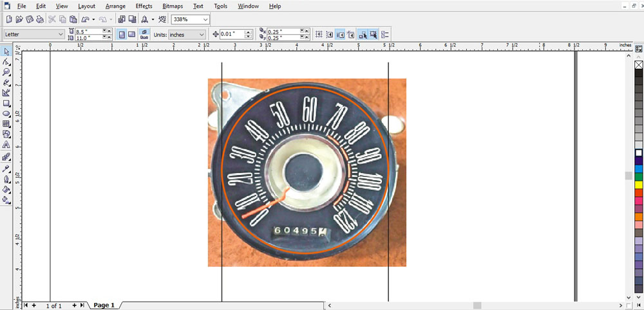Toggle Snap to Guidelines
Viewport: 644px width, 310px height.
point(329,35)
